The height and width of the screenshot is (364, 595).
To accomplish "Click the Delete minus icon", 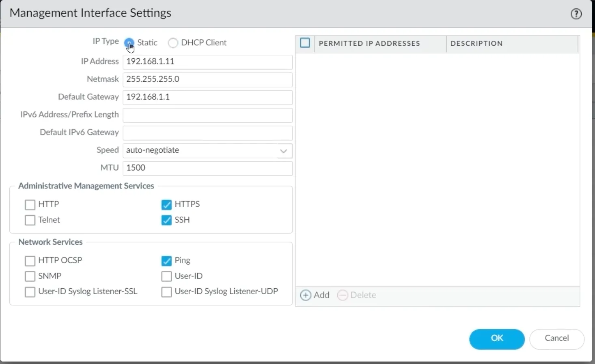I will (343, 295).
